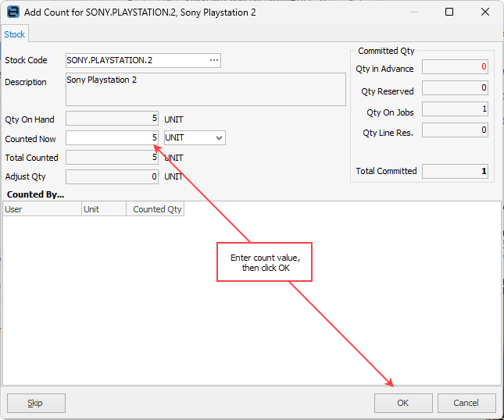
Task: Open Stock Code lookup ellipsis button
Action: point(214,60)
